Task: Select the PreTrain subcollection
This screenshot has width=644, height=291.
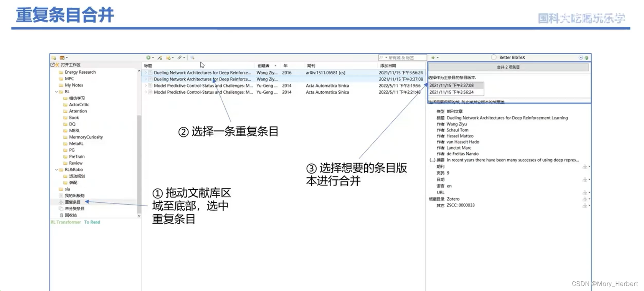Action: (x=77, y=157)
